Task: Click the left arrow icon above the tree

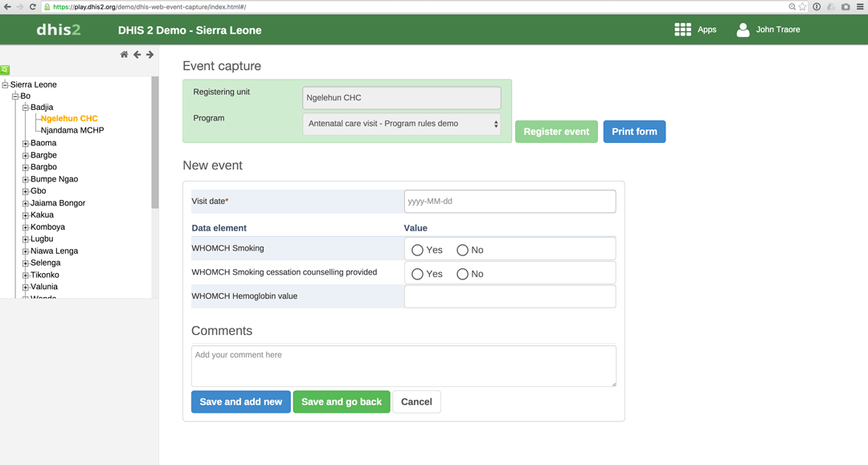Action: [137, 55]
